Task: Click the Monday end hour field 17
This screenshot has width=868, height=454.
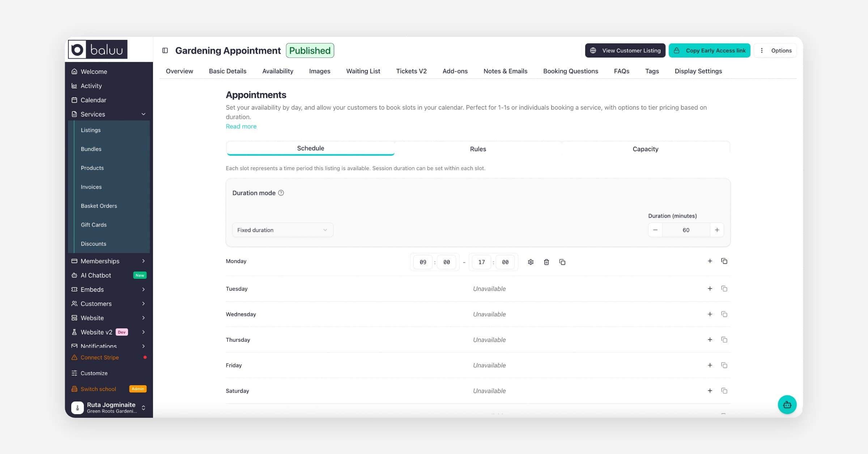Action: [481, 262]
